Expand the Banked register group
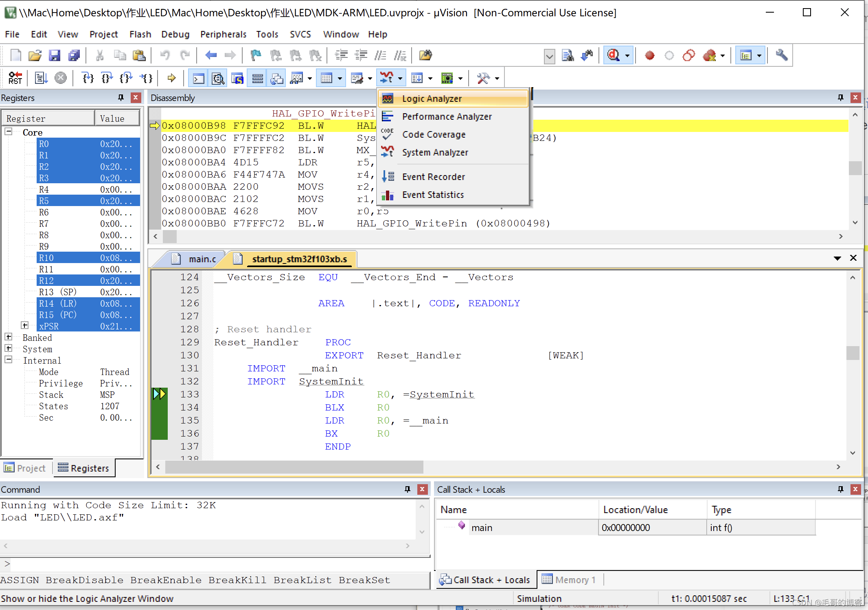The width and height of the screenshot is (868, 610). click(x=9, y=337)
